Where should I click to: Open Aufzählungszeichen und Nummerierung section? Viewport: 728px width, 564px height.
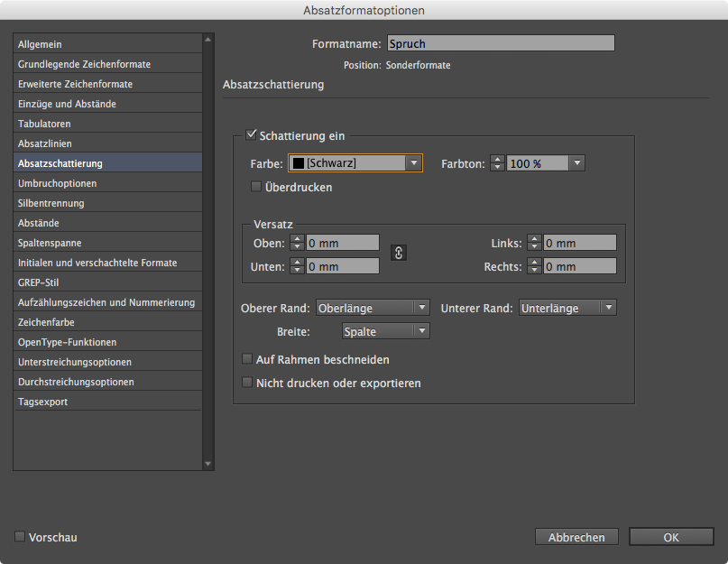(107, 302)
